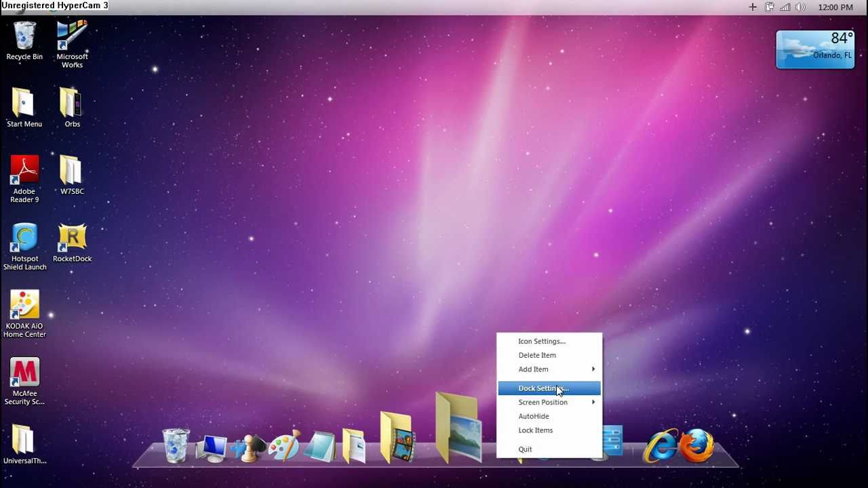Open the Recycle Bin in the dock

(x=176, y=445)
